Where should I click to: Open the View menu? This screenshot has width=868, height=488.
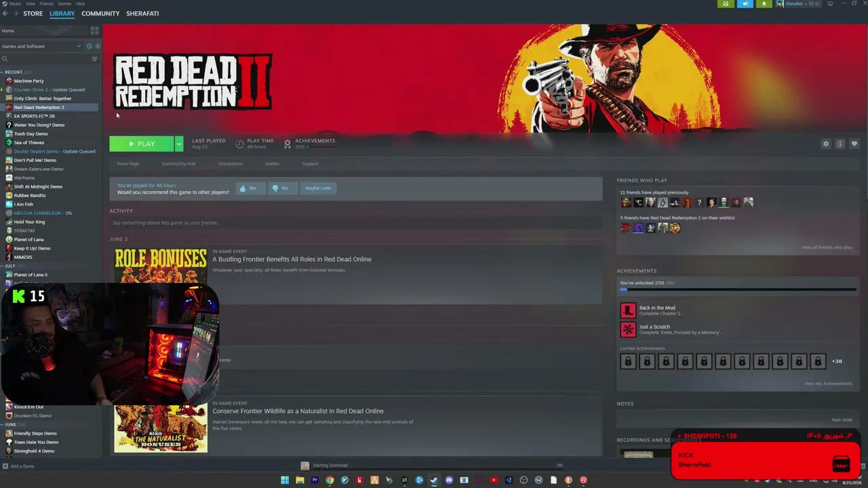point(31,4)
